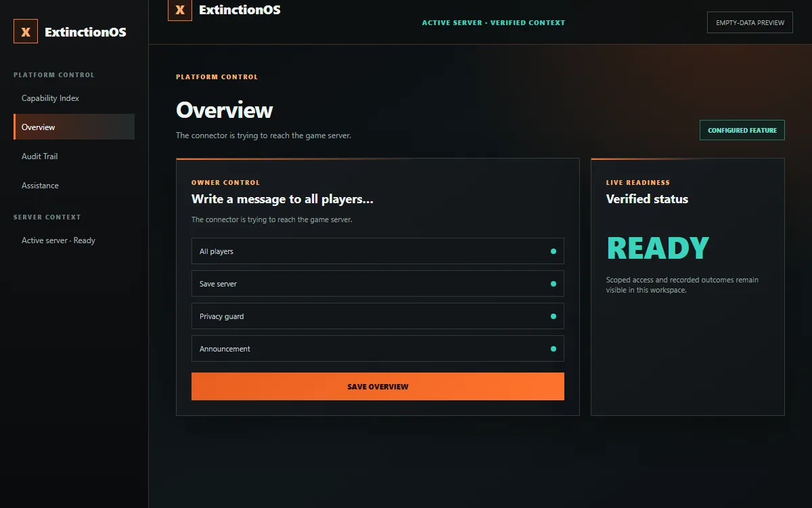812x508 pixels.
Task: Click the Platform Control sidebar section label
Action: tap(54, 75)
